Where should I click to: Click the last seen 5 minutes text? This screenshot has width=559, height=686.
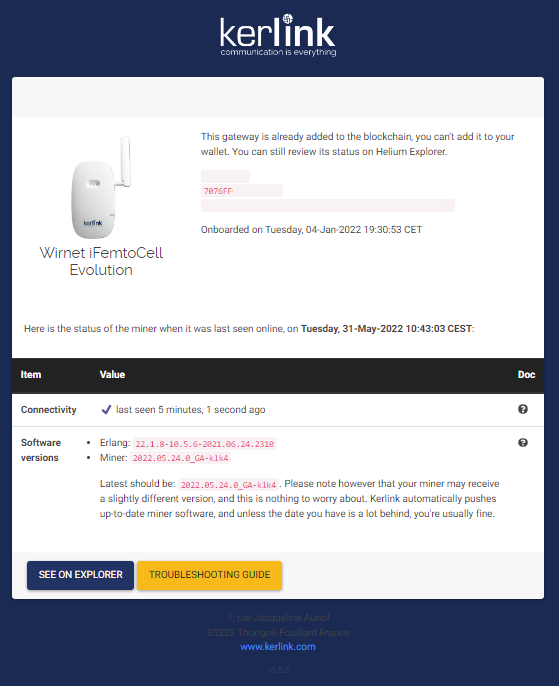click(191, 410)
